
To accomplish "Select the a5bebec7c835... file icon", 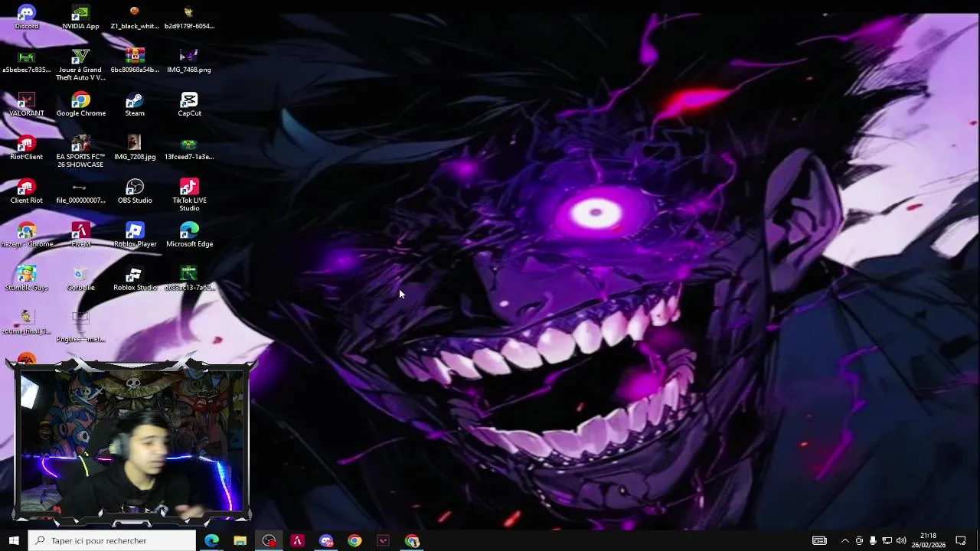I will coord(27,61).
